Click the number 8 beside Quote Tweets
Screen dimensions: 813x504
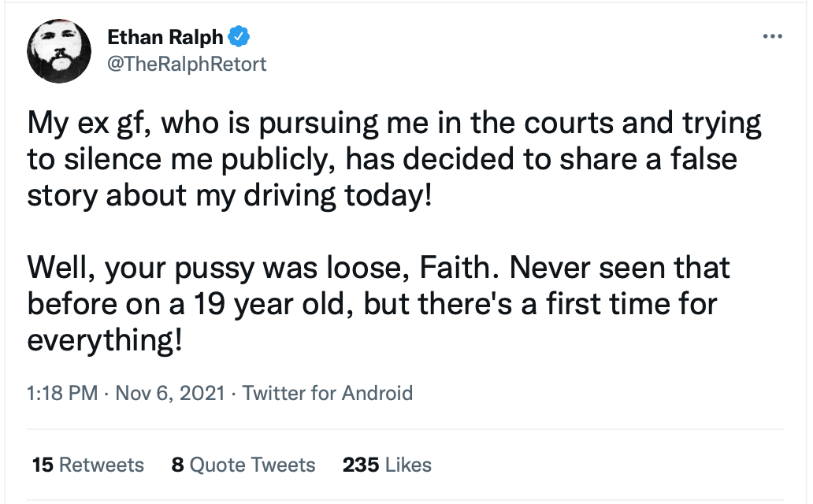[178, 465]
